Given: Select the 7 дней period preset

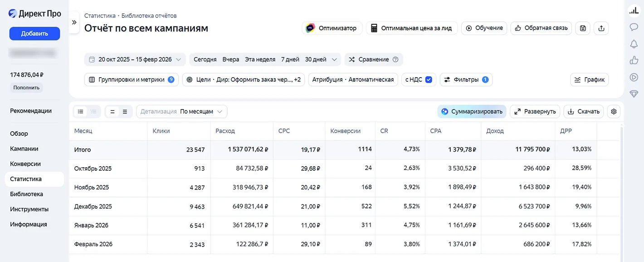Looking at the screenshot, I should (290, 59).
